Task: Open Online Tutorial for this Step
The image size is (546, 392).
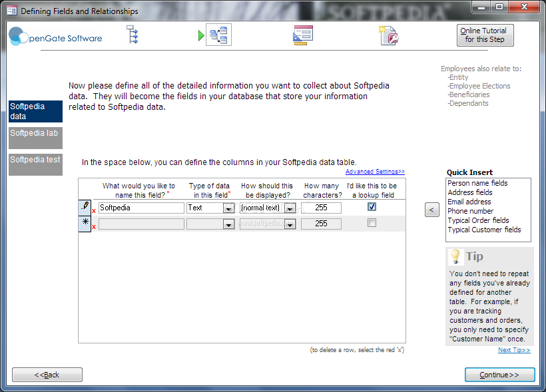Action: (485, 35)
